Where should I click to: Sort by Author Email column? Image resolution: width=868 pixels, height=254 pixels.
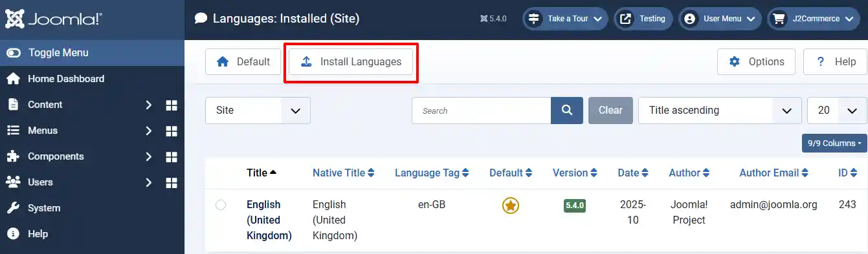point(774,173)
